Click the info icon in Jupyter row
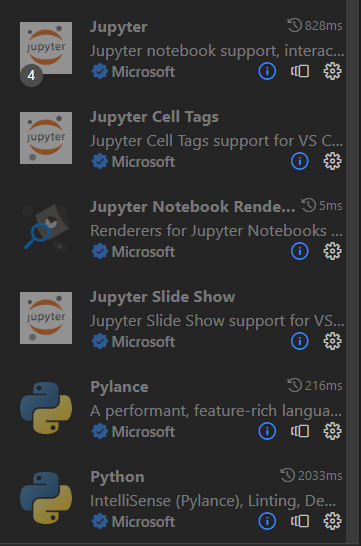361x546 pixels. tap(267, 71)
